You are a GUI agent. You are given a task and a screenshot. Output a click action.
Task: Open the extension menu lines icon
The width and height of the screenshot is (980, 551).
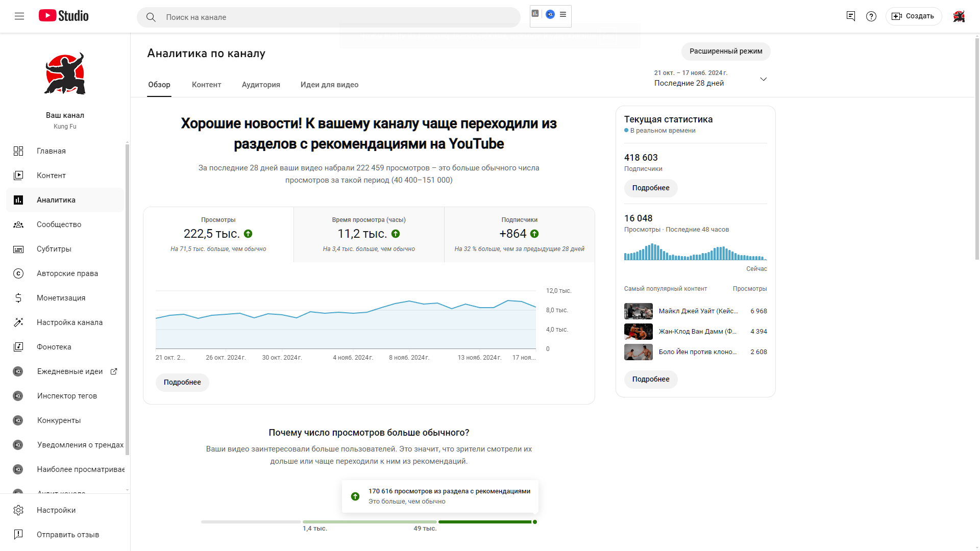point(563,14)
